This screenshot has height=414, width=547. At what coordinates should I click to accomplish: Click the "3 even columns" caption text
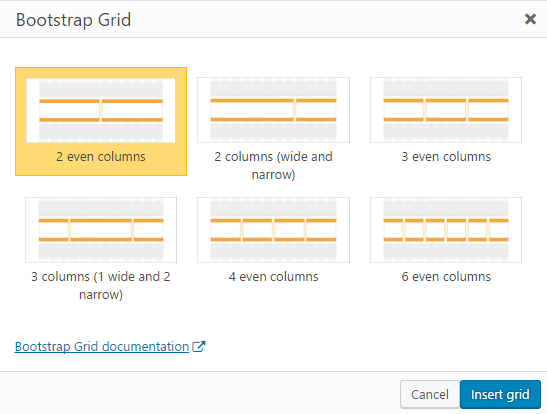[446, 157]
